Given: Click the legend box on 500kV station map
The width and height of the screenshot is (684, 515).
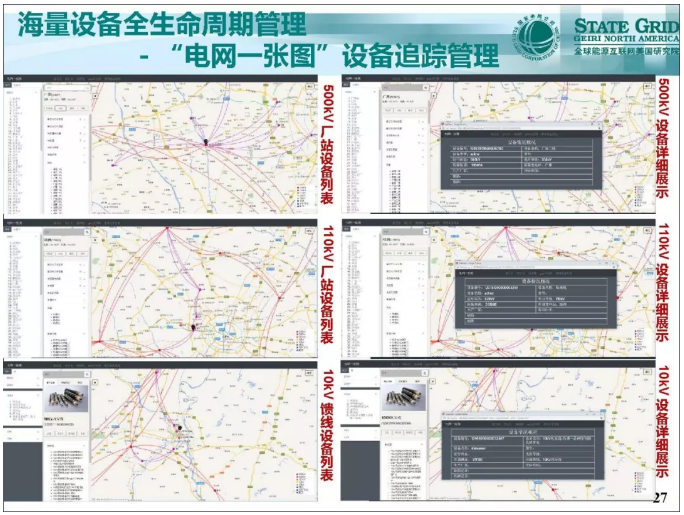Looking at the screenshot, I should click(x=302, y=198).
